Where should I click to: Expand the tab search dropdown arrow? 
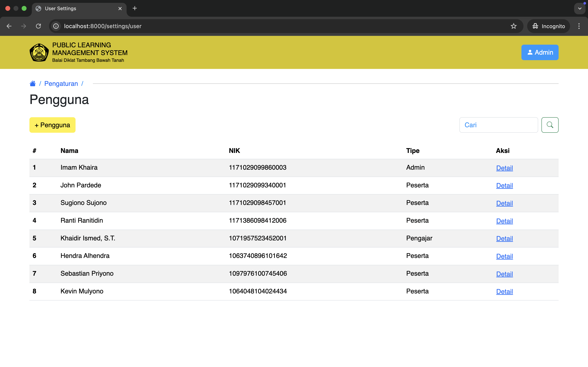click(579, 9)
